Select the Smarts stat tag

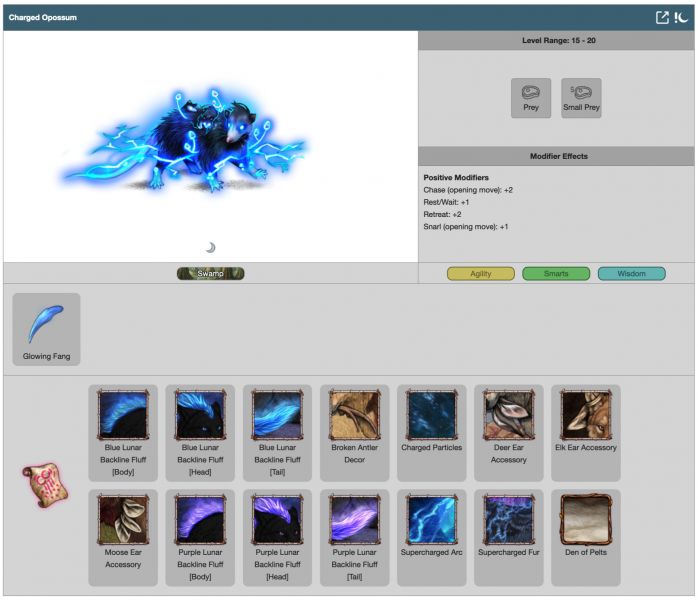point(556,273)
